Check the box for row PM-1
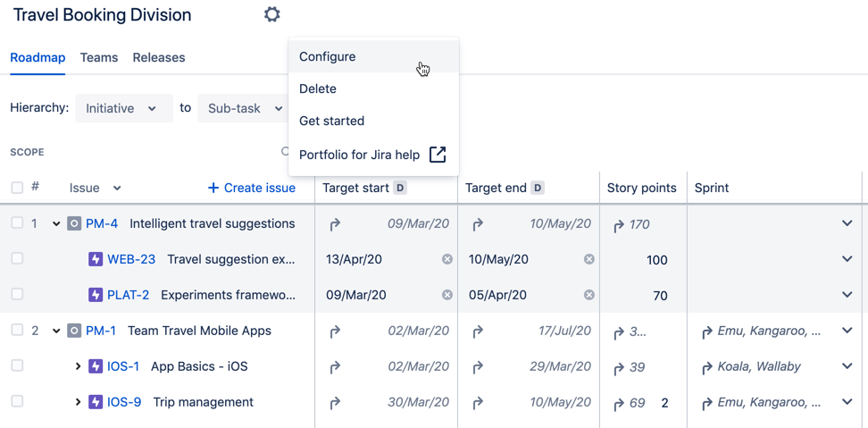Image resolution: width=868 pixels, height=428 pixels. pyautogui.click(x=17, y=330)
